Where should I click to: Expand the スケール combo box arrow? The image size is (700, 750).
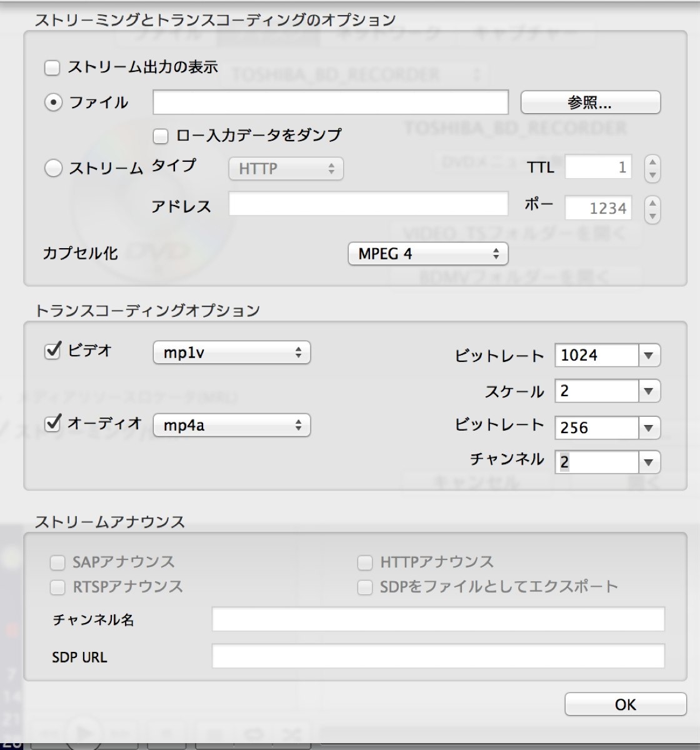649,391
